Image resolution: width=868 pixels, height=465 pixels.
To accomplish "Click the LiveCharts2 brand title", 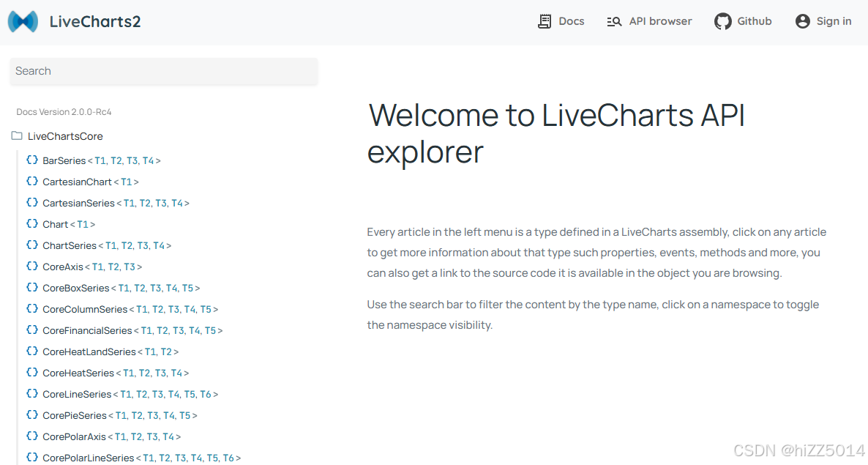I will click(x=95, y=21).
